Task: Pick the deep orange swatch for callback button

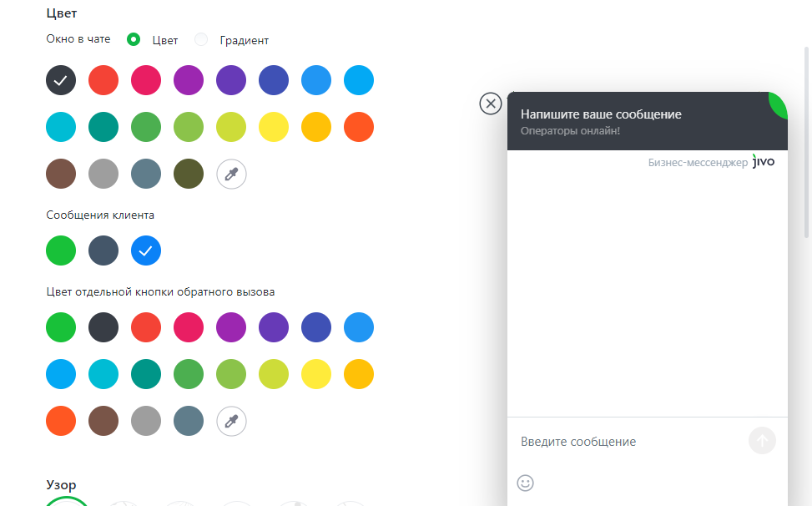Action: point(61,421)
